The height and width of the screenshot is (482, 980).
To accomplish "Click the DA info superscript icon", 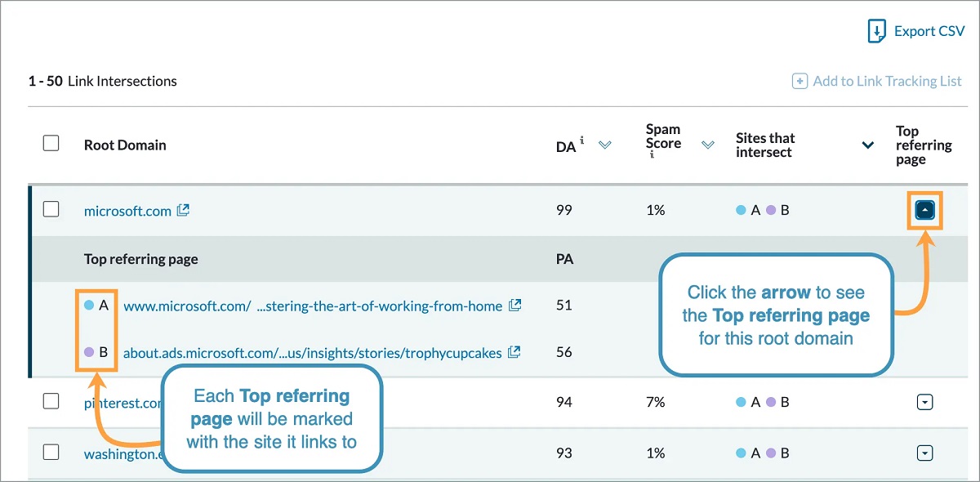I will [x=582, y=140].
